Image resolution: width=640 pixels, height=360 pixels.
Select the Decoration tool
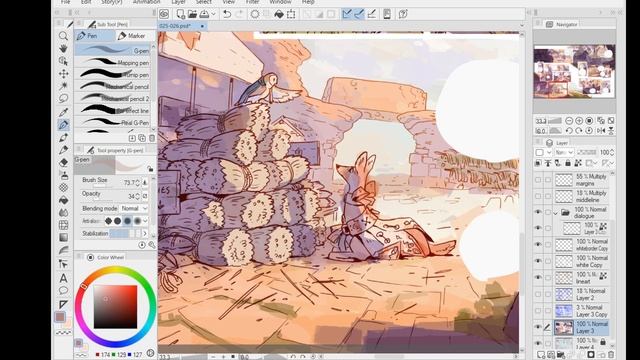point(63,187)
